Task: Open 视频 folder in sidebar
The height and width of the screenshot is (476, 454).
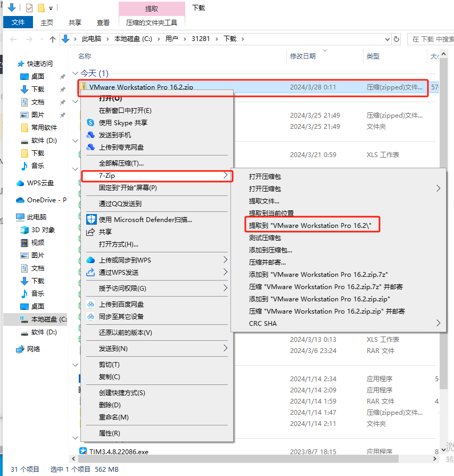Action: 32,243
